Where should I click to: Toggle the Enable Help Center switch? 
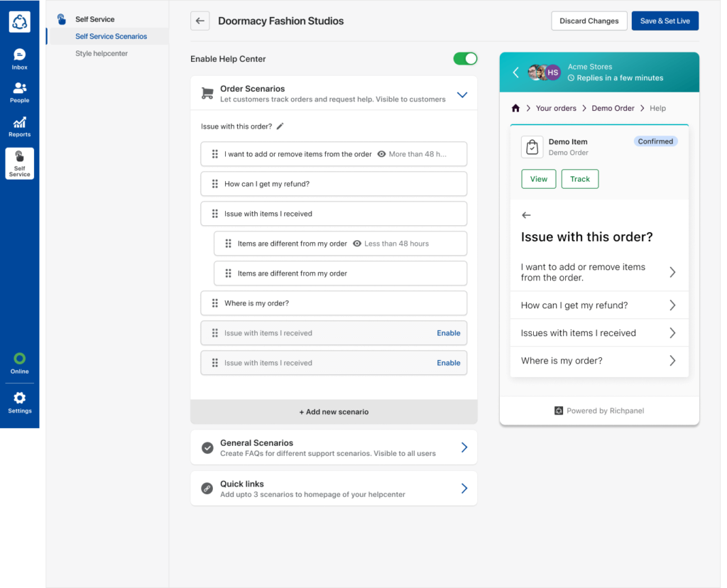[465, 59]
